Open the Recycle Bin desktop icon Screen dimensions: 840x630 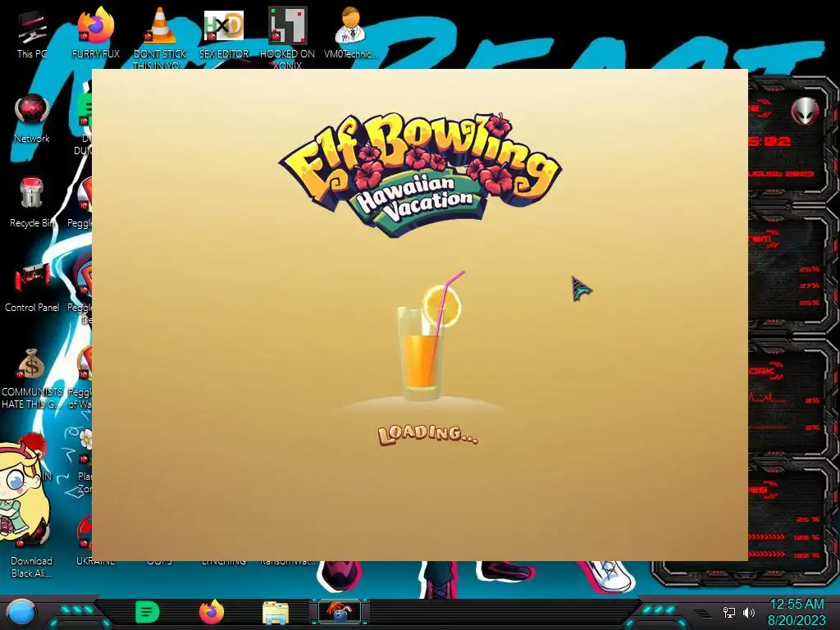pyautogui.click(x=32, y=203)
